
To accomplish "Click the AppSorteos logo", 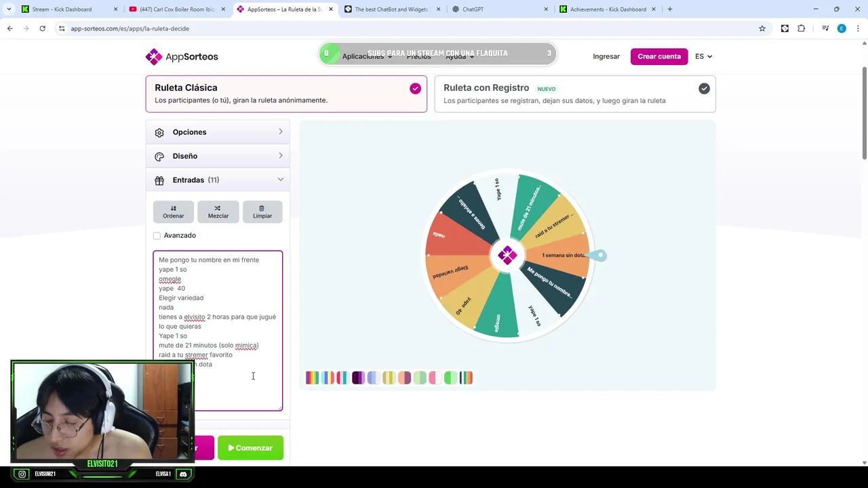I will pyautogui.click(x=182, y=56).
